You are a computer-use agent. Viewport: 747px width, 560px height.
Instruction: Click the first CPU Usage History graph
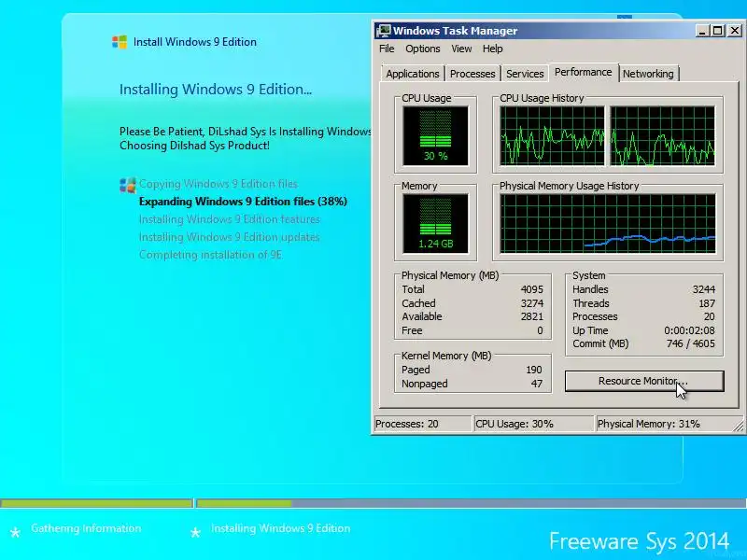pyautogui.click(x=552, y=135)
